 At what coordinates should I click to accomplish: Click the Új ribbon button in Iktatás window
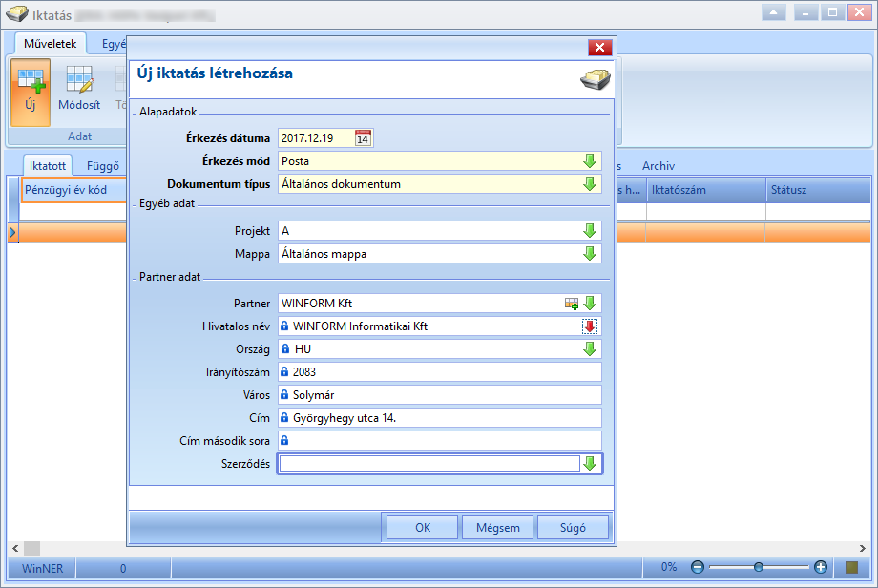pos(31,93)
